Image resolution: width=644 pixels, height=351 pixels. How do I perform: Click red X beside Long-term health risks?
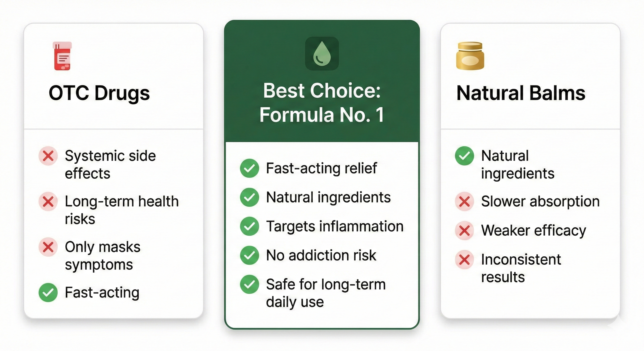48,201
